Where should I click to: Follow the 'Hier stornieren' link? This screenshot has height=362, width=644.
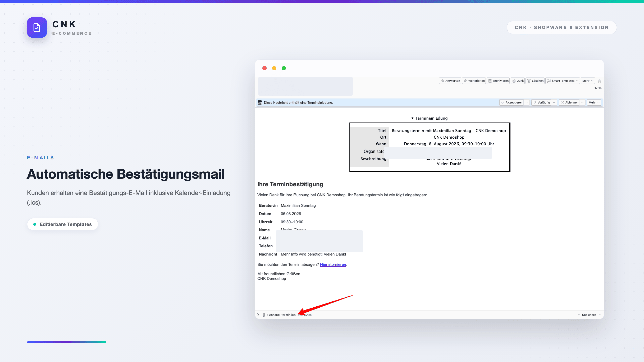pos(333,265)
